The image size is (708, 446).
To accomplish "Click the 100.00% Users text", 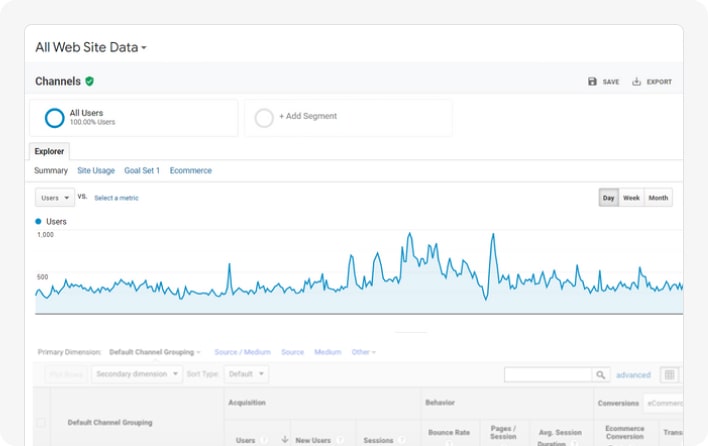I will 92,122.
